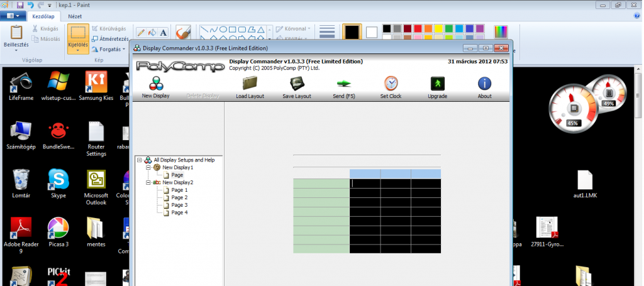Pick the red color swatch

[418, 28]
